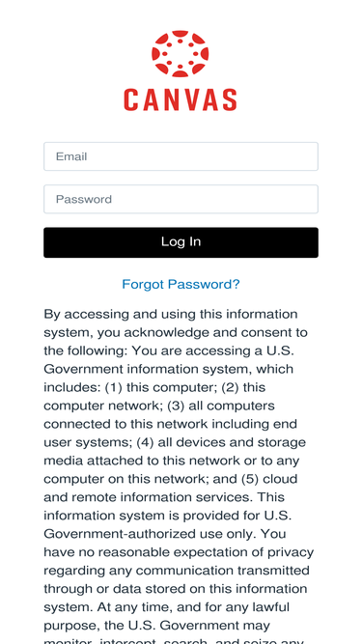Viewport: 362px width, 644px height.
Task: Click the red CANVAS wordmark
Action: [x=181, y=99]
